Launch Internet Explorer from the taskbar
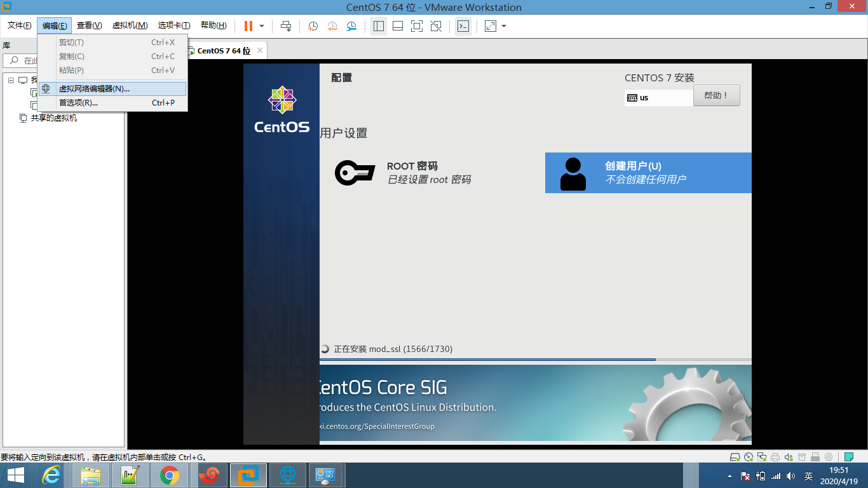 51,475
